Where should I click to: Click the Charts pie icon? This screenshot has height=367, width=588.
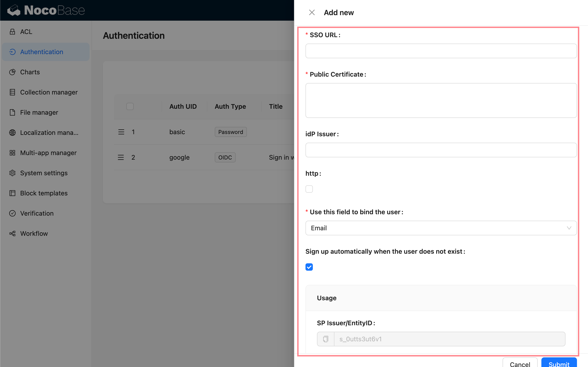pyautogui.click(x=12, y=72)
